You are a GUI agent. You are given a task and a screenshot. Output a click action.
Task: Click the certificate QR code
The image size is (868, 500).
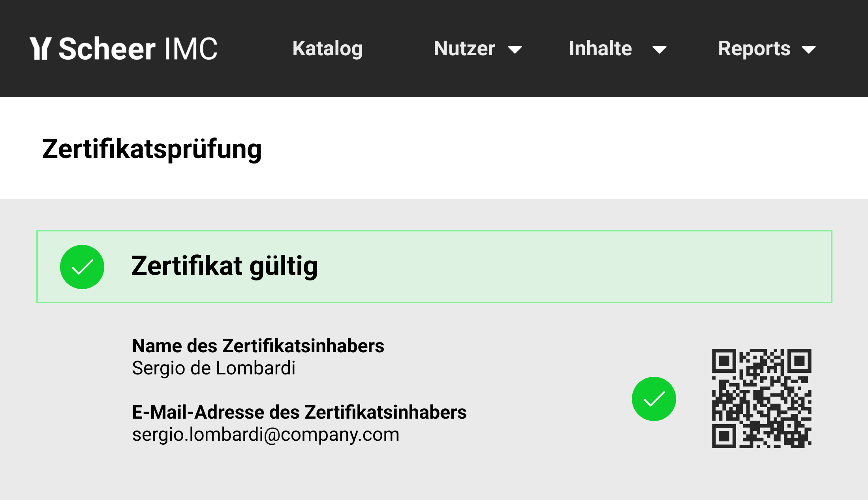(761, 398)
